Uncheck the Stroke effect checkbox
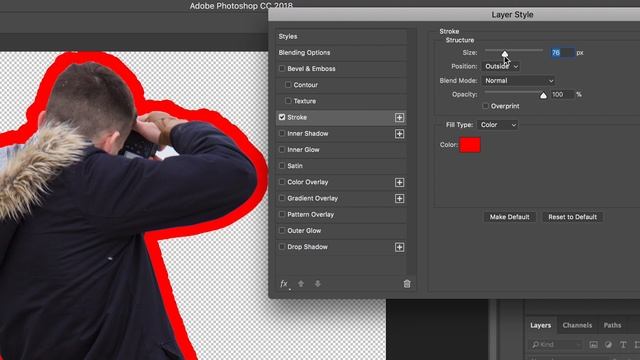Viewport: 640px width, 360px height. point(282,117)
